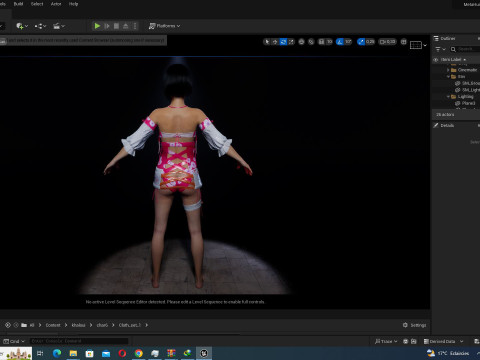Open the cinematics clapperboard dropdown
Image resolution: width=480 pixels, height=360 pixels.
(59, 26)
